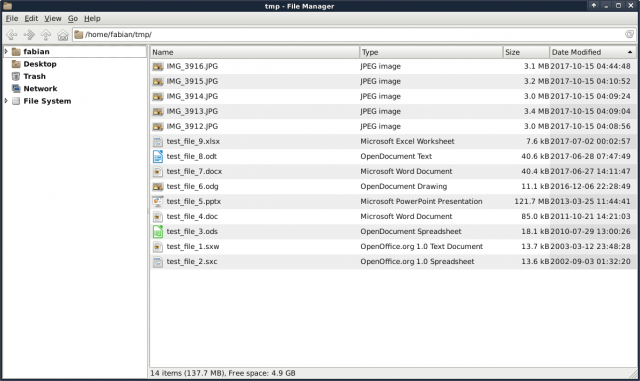
Task: Select the file name test_file_9.xlsx
Action: (x=193, y=141)
